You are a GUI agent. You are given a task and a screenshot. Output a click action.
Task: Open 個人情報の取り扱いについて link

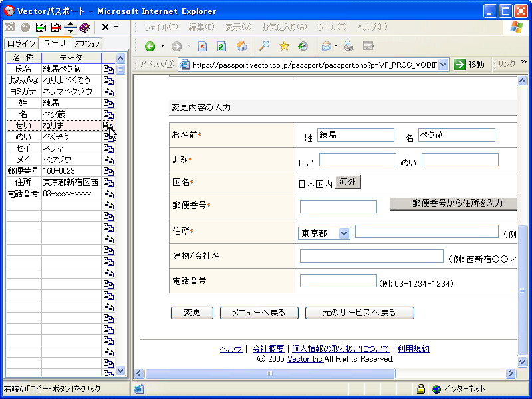click(x=340, y=348)
